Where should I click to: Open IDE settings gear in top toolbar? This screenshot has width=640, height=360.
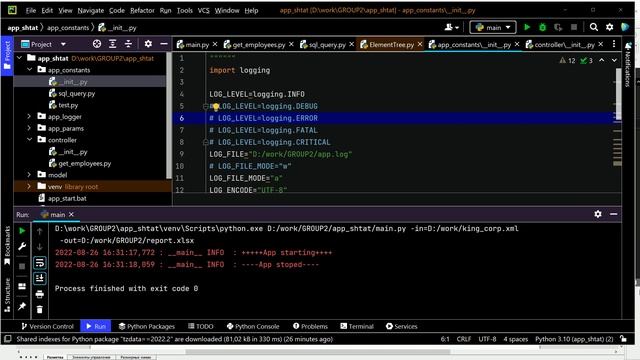(x=609, y=27)
